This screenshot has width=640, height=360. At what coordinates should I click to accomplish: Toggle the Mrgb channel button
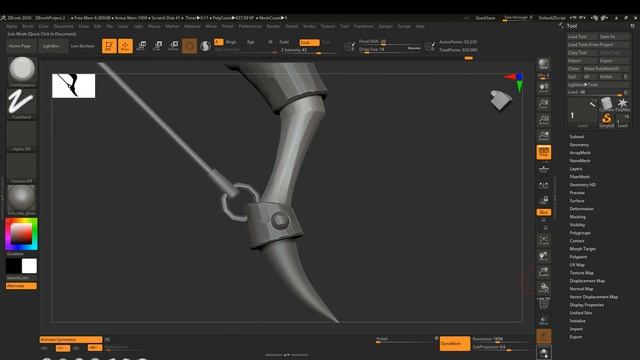(231, 42)
